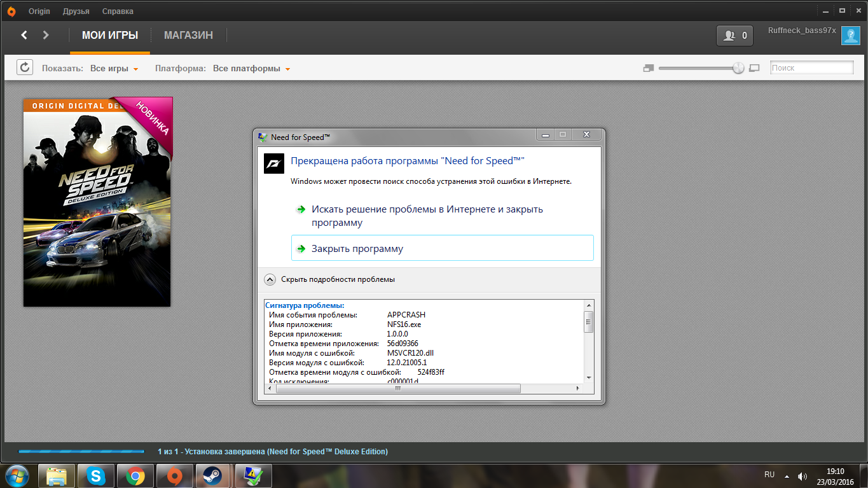Select the Need for Speed Deluxe Edition cover
Image resolution: width=868 pixels, height=488 pixels.
(x=97, y=202)
